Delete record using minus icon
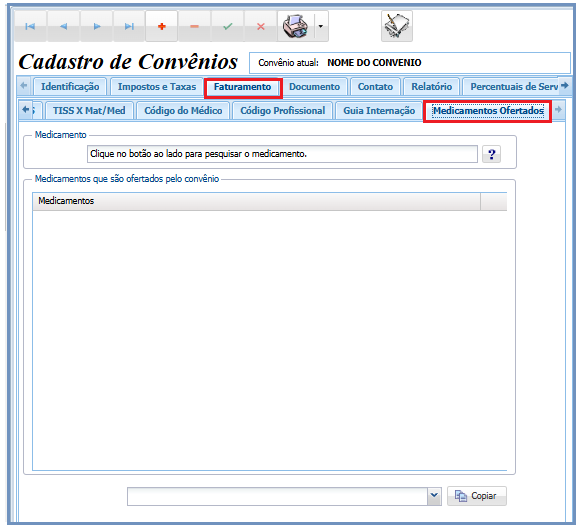 point(195,26)
